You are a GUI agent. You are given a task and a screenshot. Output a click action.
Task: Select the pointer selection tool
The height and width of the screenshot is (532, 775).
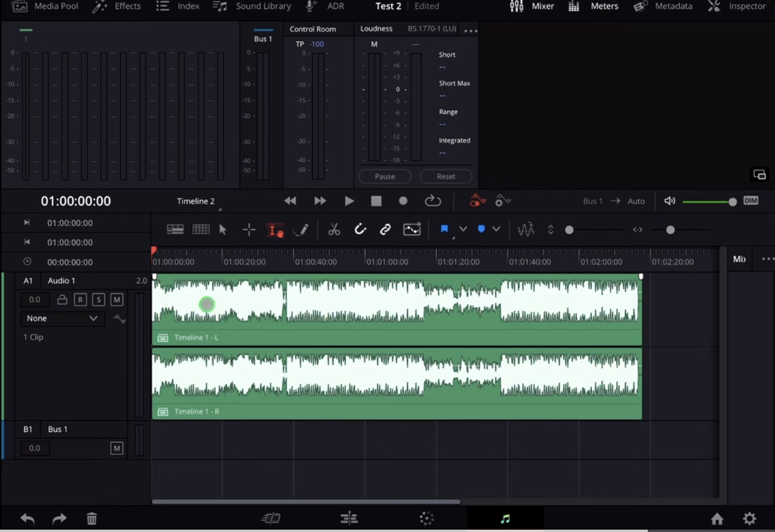click(x=223, y=229)
